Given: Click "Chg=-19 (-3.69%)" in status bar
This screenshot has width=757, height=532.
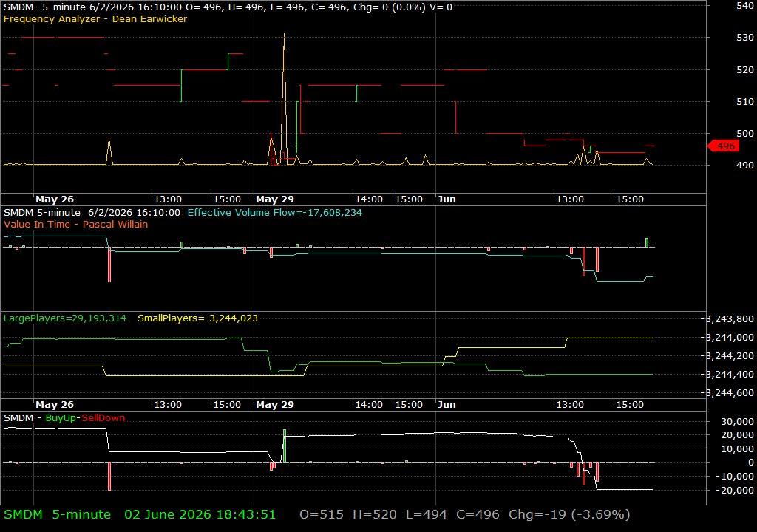Looking at the screenshot, I should pos(569,514).
